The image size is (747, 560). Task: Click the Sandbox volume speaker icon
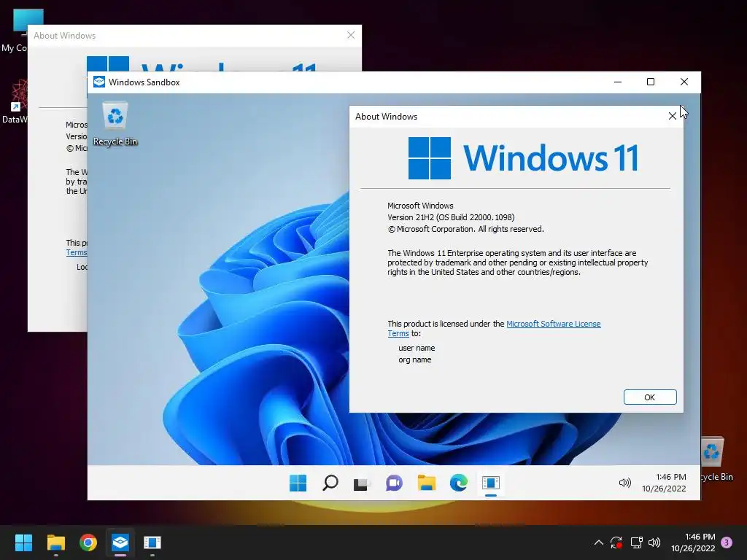pos(624,483)
